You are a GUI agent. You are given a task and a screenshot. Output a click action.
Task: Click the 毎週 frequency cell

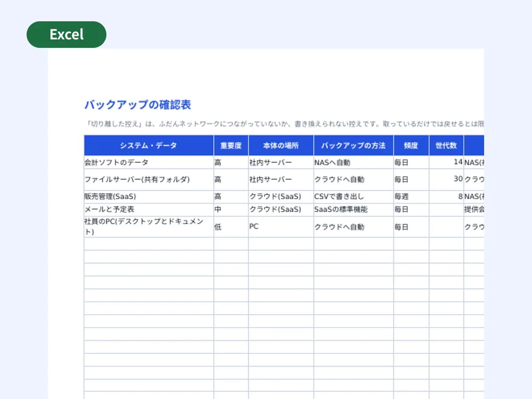[x=411, y=197]
